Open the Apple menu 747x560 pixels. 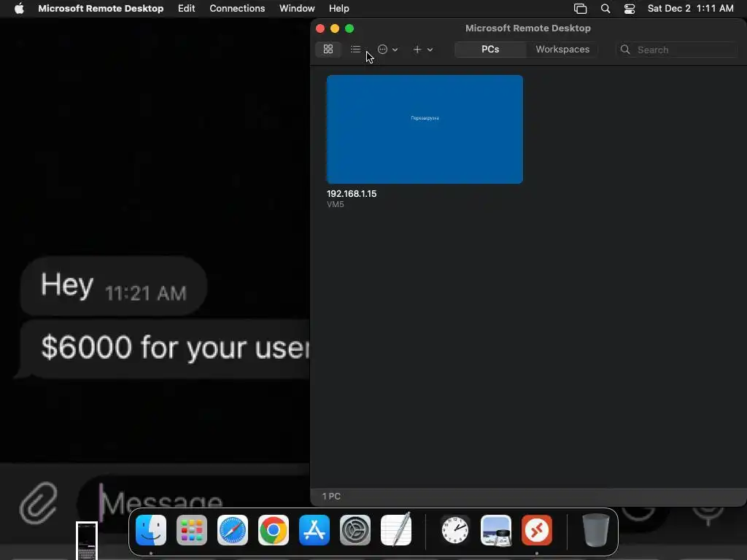click(19, 8)
